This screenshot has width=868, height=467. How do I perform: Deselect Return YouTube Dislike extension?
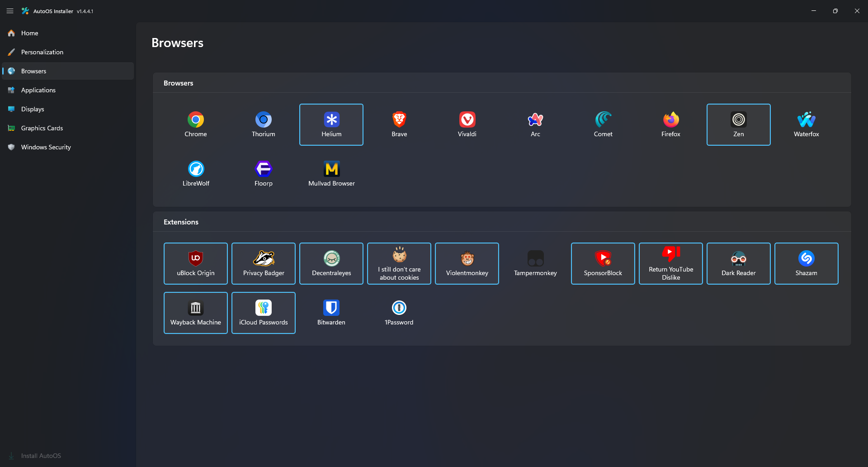click(671, 263)
